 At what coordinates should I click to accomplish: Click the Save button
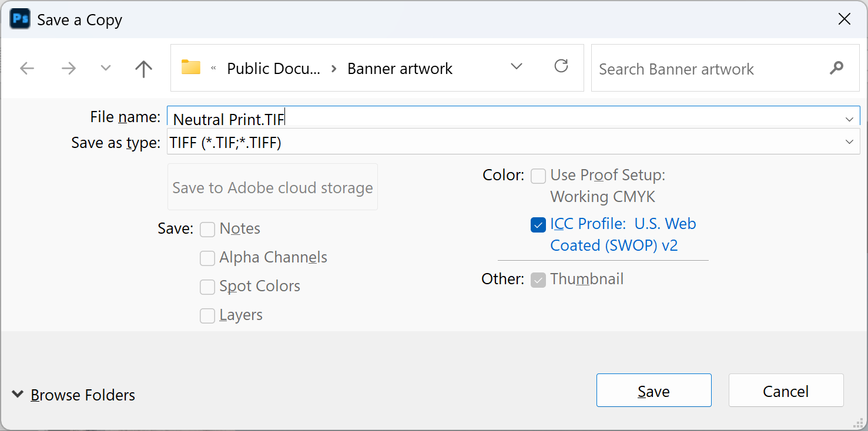point(653,390)
